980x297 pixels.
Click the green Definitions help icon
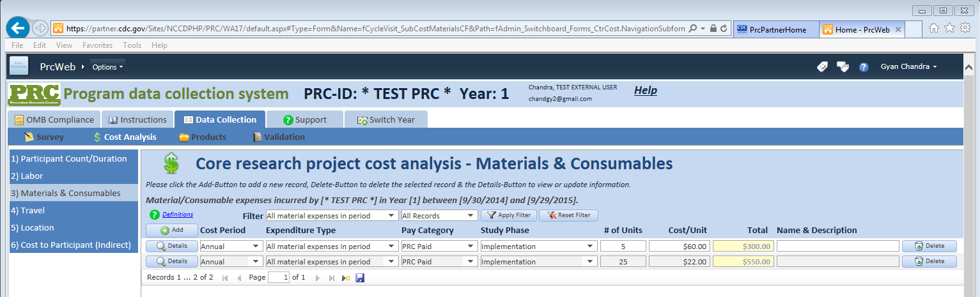pyautogui.click(x=154, y=215)
